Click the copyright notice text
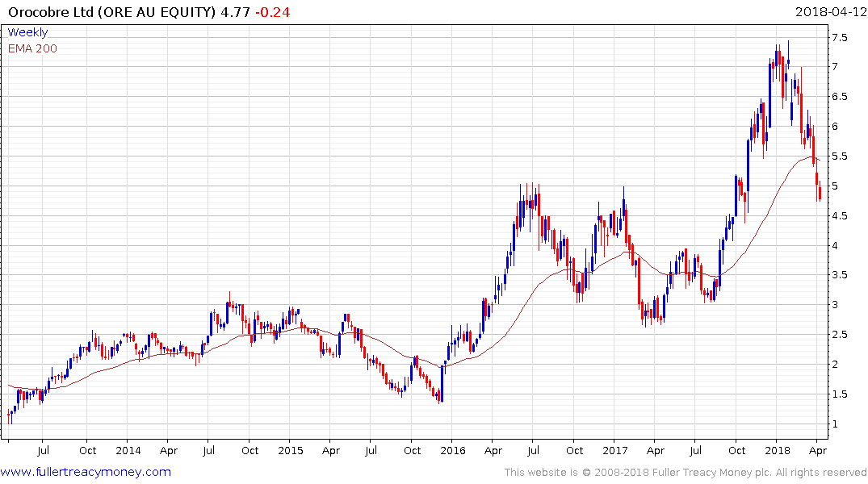The image size is (868, 484). tap(686, 473)
